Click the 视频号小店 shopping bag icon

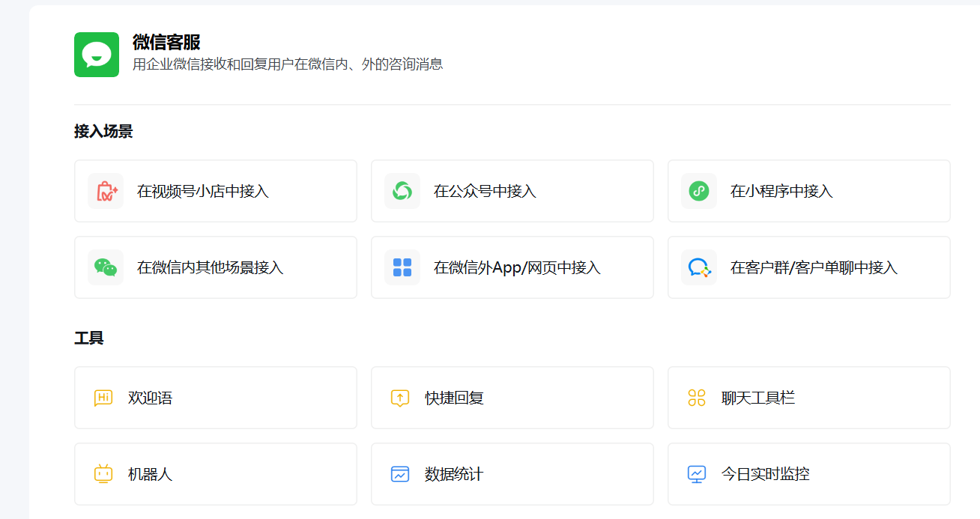(106, 191)
